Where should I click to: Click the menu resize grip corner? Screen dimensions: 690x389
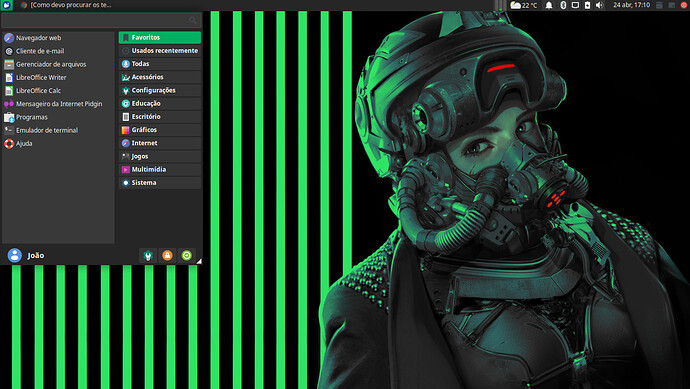click(x=199, y=261)
